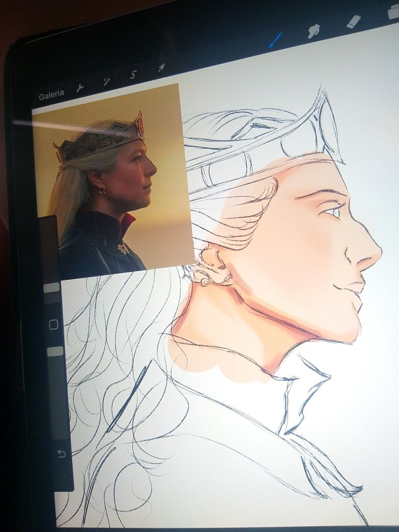The width and height of the screenshot is (399, 532).
Task: Select the Smudge finger tool
Action: pos(314,31)
